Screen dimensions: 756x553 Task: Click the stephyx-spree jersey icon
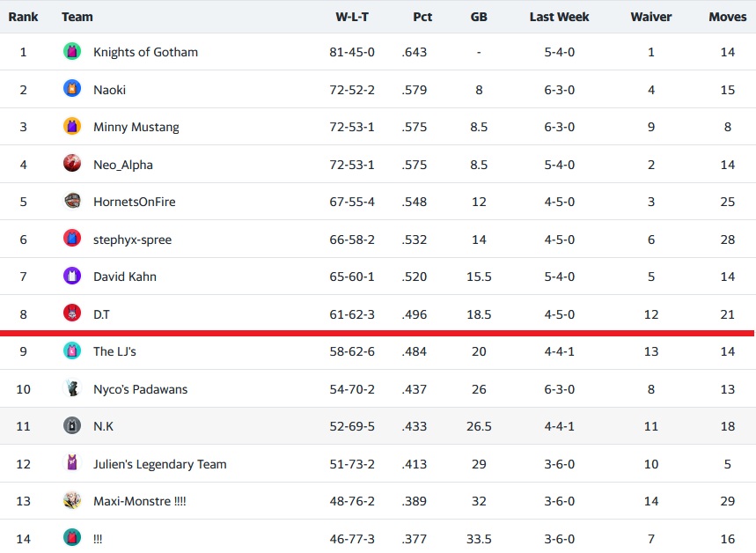(72, 239)
